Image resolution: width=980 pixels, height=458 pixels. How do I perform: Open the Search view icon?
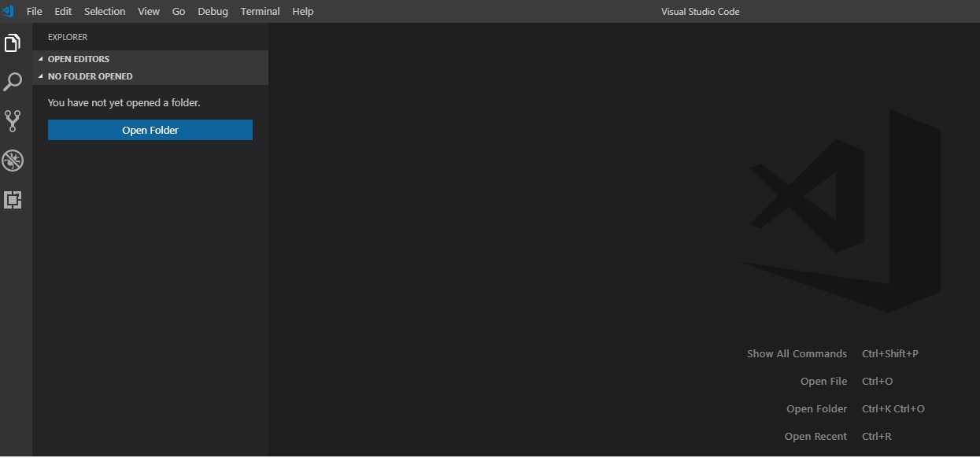coord(13,82)
